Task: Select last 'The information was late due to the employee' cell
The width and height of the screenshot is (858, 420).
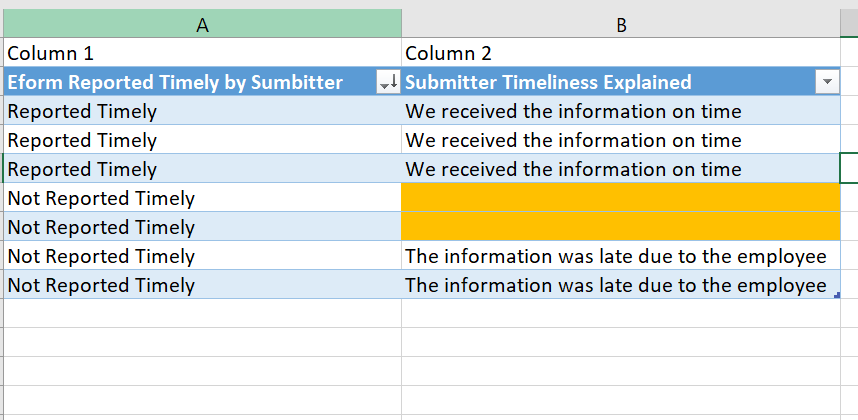Action: [621, 285]
